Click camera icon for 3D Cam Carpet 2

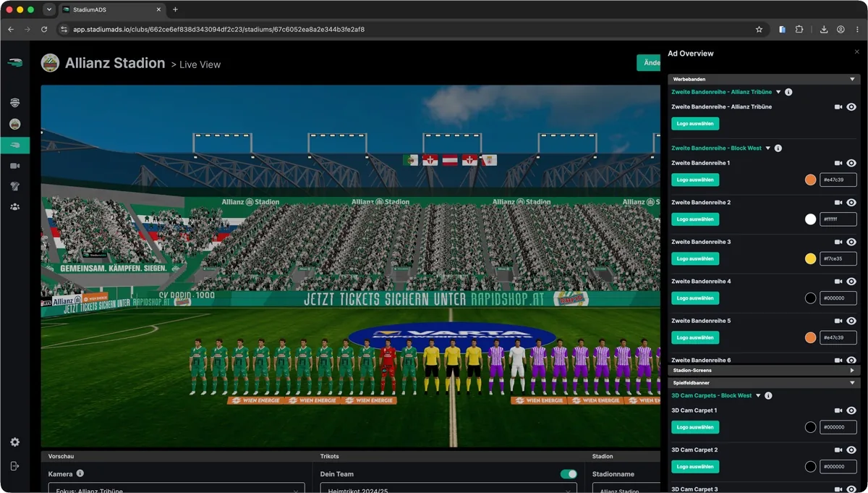[x=838, y=450]
